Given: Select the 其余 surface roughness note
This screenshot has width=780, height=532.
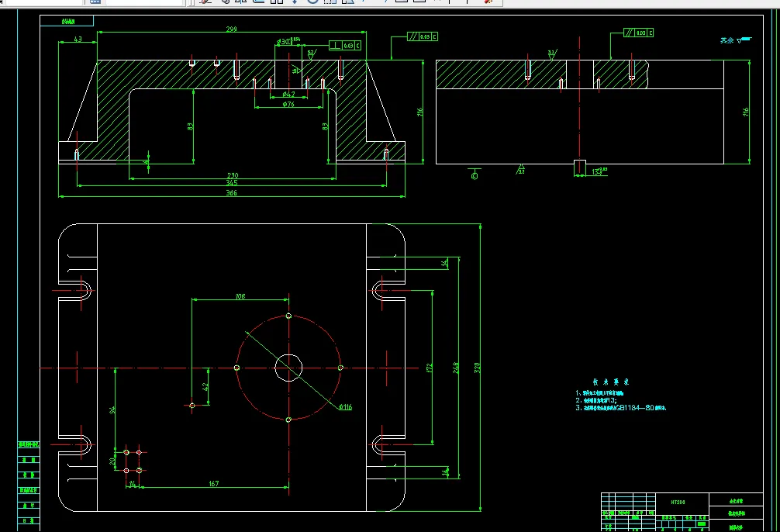Looking at the screenshot, I should 736,40.
